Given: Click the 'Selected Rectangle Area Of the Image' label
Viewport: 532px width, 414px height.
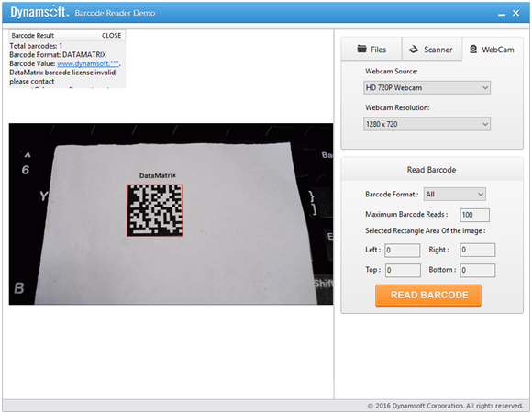Looking at the screenshot, I should click(x=425, y=231).
